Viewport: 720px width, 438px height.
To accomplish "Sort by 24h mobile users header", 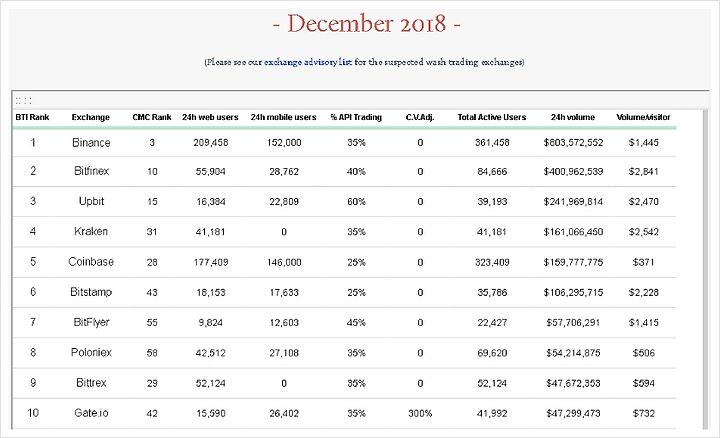I will pyautogui.click(x=283, y=117).
